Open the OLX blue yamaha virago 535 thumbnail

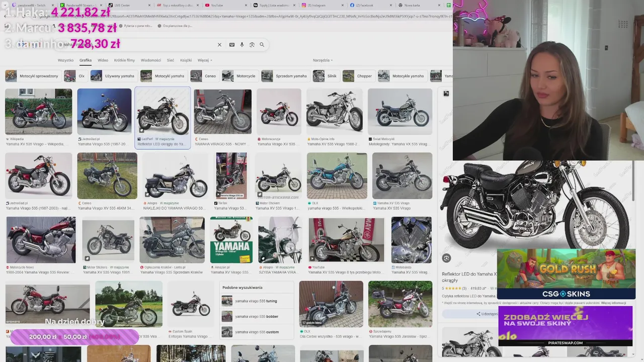click(x=337, y=176)
